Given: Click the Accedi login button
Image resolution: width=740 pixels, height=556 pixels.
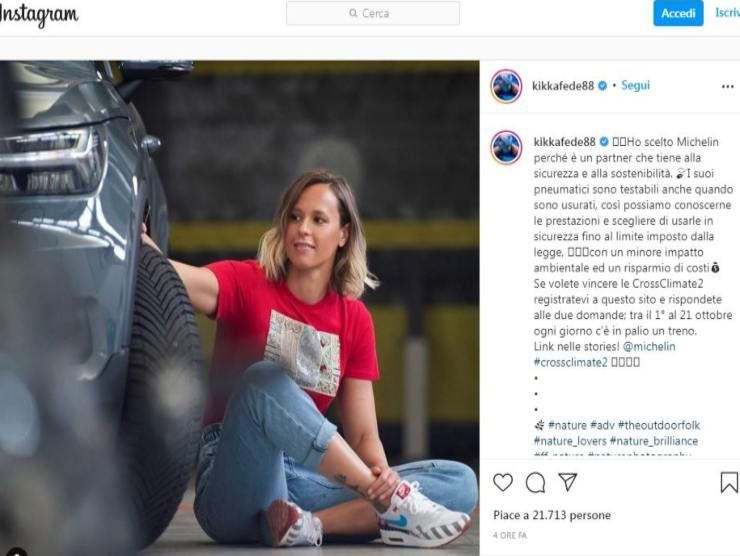Looking at the screenshot, I should click(x=678, y=13).
